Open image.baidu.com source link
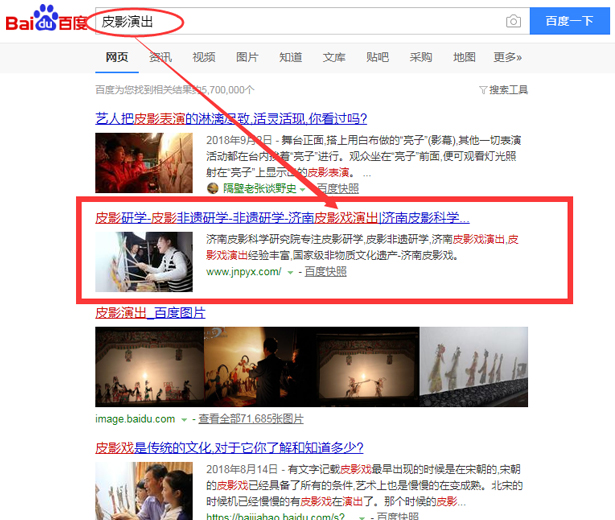Viewport: 615px width, 520px height. pos(135,419)
